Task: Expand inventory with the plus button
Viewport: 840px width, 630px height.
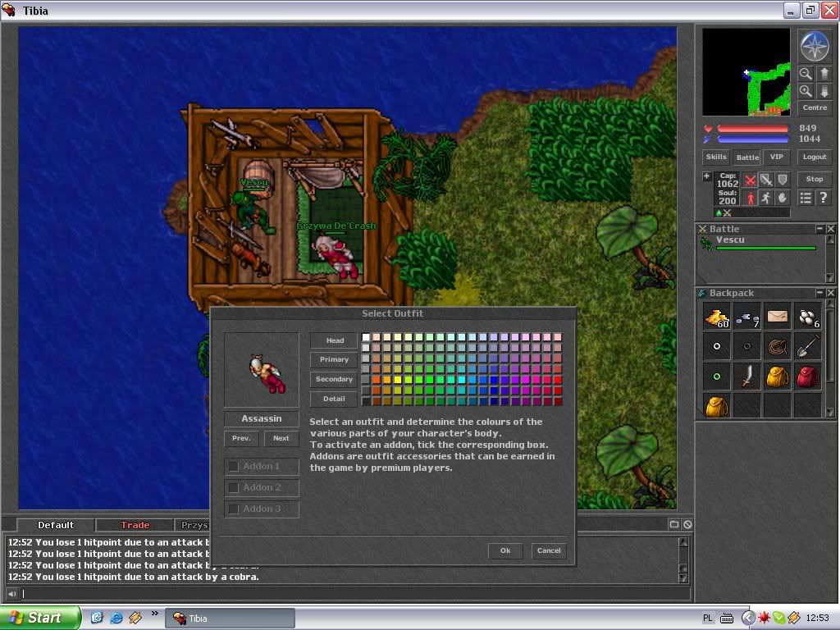Action: pyautogui.click(x=706, y=176)
